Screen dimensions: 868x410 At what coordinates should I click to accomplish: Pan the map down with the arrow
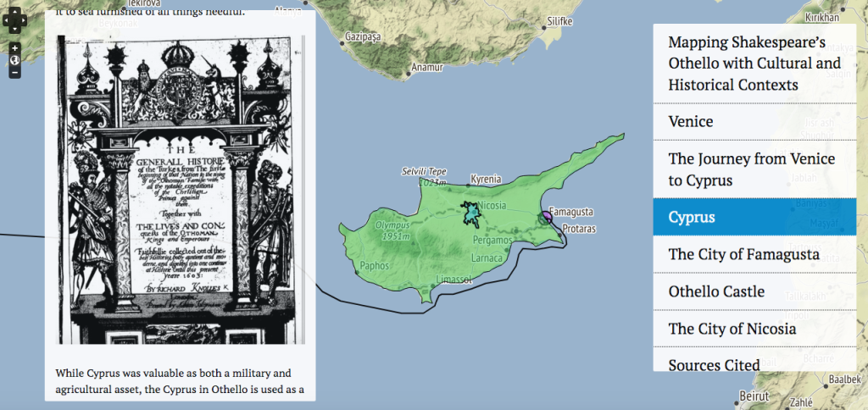(x=15, y=28)
